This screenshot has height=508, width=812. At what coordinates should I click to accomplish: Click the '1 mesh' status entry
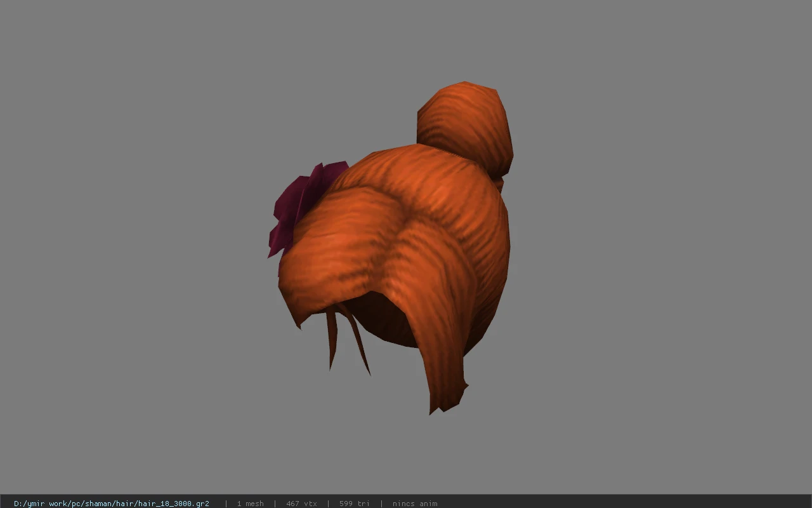[x=250, y=504]
